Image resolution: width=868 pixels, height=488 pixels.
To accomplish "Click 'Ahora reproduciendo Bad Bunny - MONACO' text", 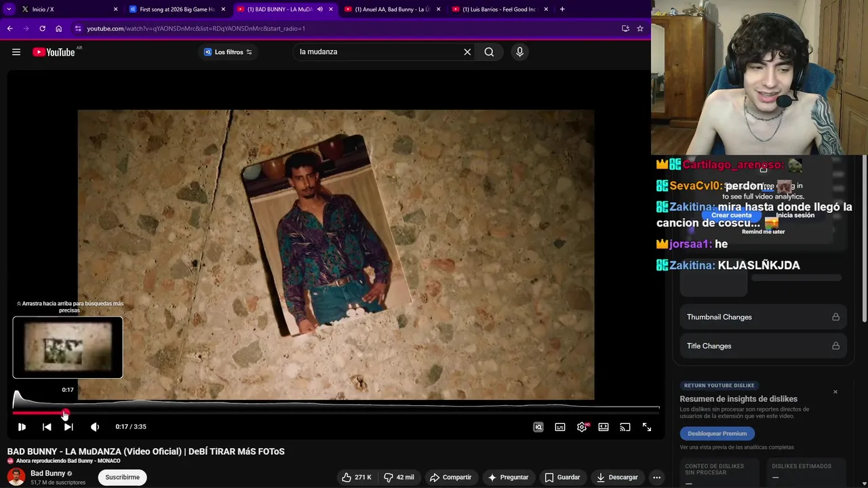I will pos(68,461).
